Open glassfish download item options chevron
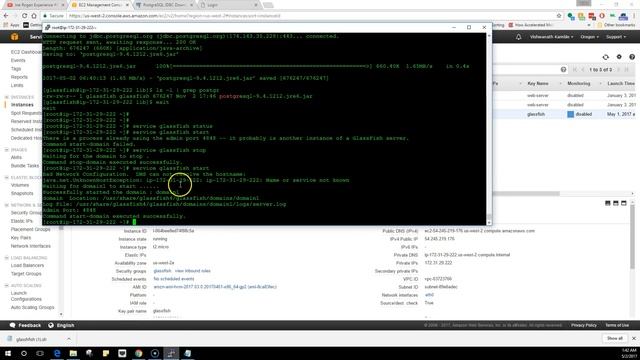The image size is (640, 360). [x=69, y=339]
